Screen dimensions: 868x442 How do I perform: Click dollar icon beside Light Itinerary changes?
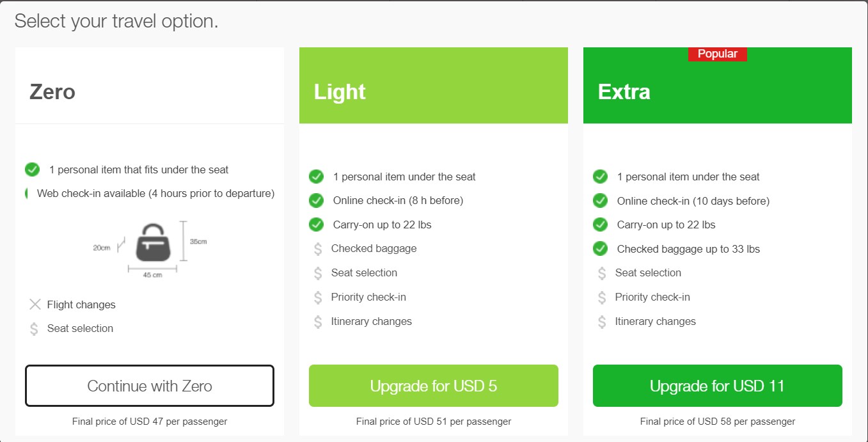click(x=318, y=322)
